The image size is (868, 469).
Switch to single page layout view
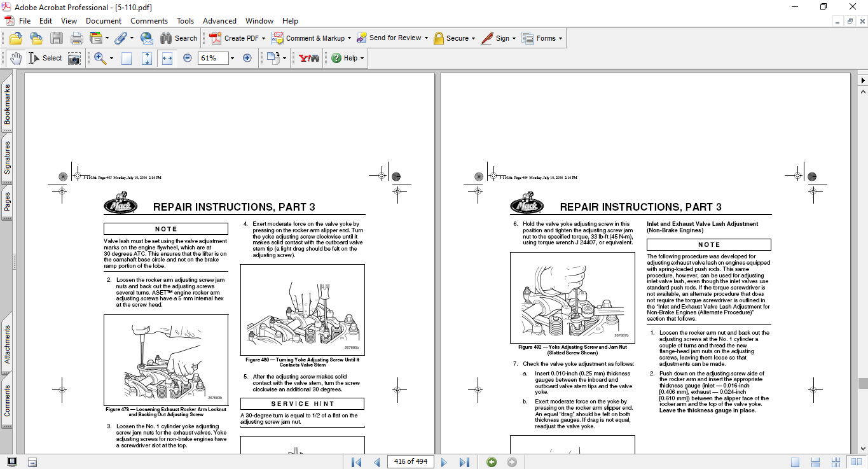(795, 462)
